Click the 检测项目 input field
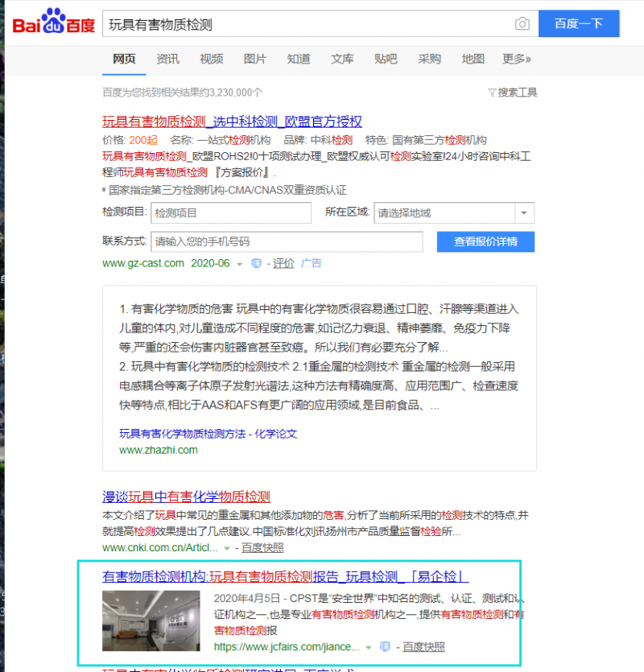This screenshot has height=672, width=644. point(230,213)
